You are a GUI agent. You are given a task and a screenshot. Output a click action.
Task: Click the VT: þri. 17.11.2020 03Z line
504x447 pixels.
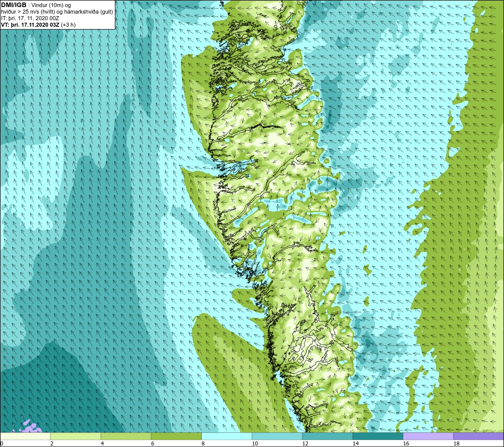tap(38, 25)
